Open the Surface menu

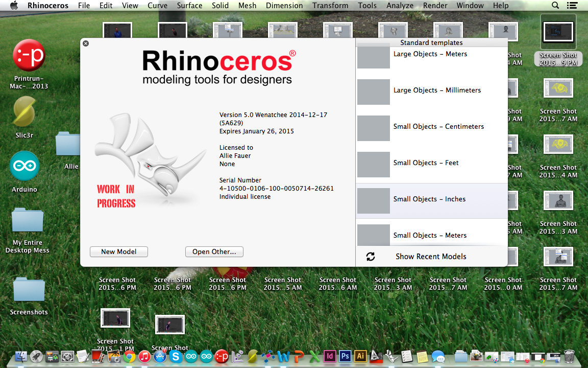[189, 5]
